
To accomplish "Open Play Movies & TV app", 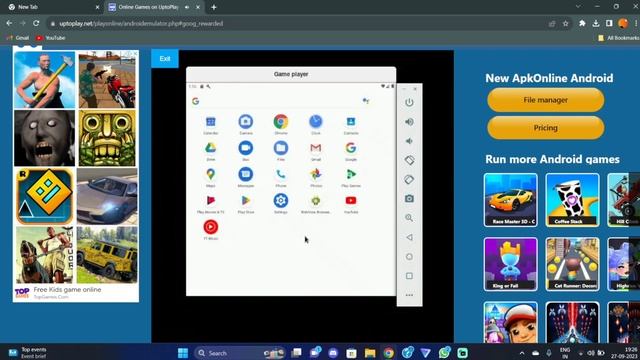I will tap(211, 201).
